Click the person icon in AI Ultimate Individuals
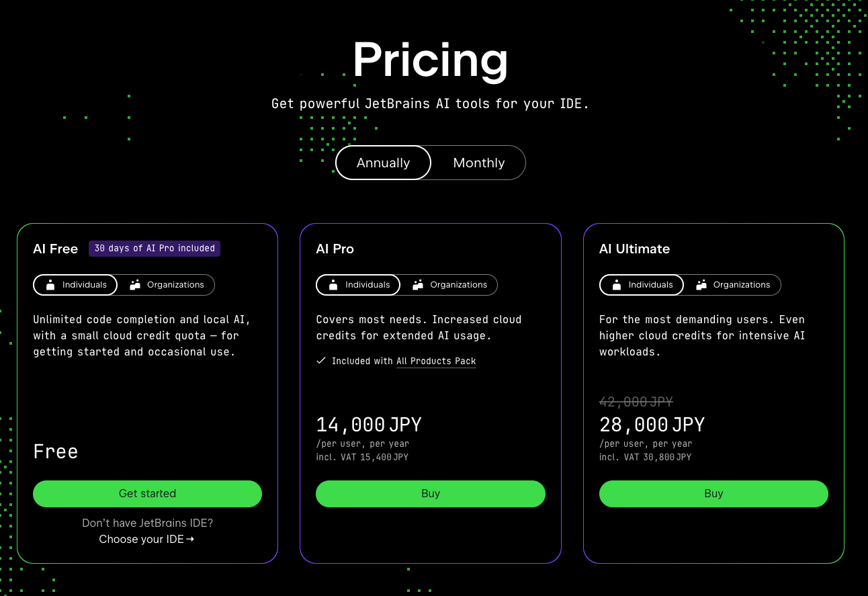The height and width of the screenshot is (596, 868). click(617, 285)
